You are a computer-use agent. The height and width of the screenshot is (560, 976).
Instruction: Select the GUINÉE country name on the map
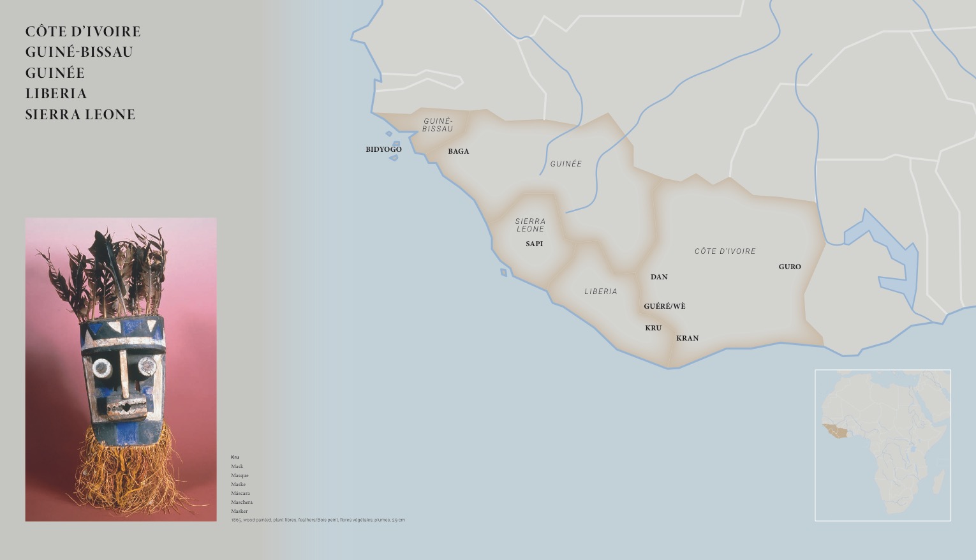(x=566, y=164)
